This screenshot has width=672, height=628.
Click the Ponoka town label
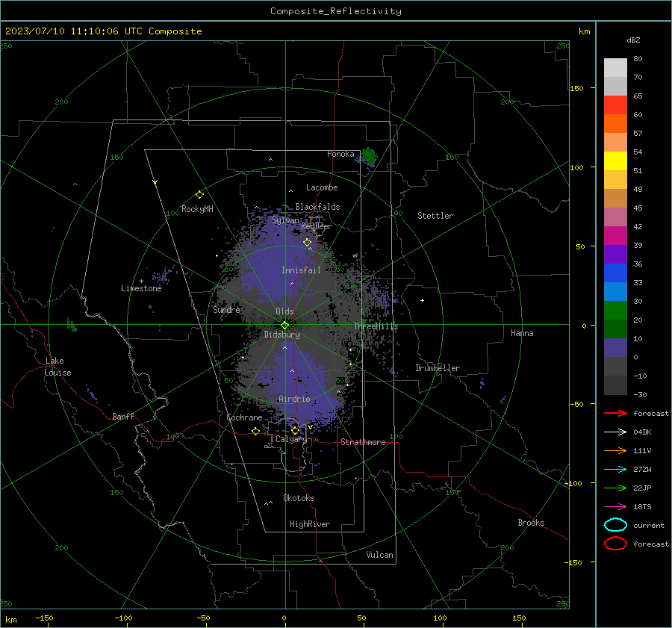point(340,154)
